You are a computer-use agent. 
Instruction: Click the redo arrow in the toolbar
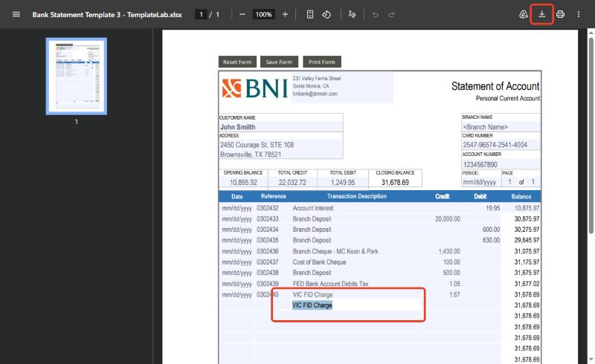click(x=392, y=14)
